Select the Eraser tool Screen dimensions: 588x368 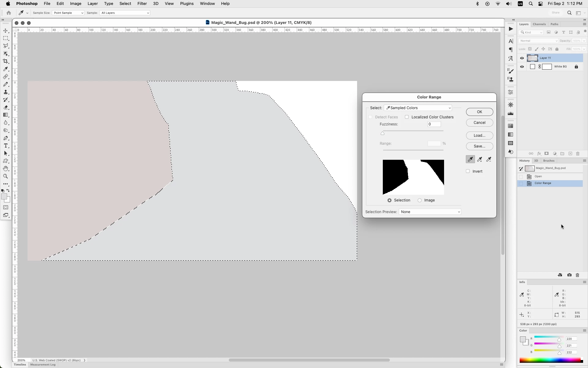click(6, 107)
